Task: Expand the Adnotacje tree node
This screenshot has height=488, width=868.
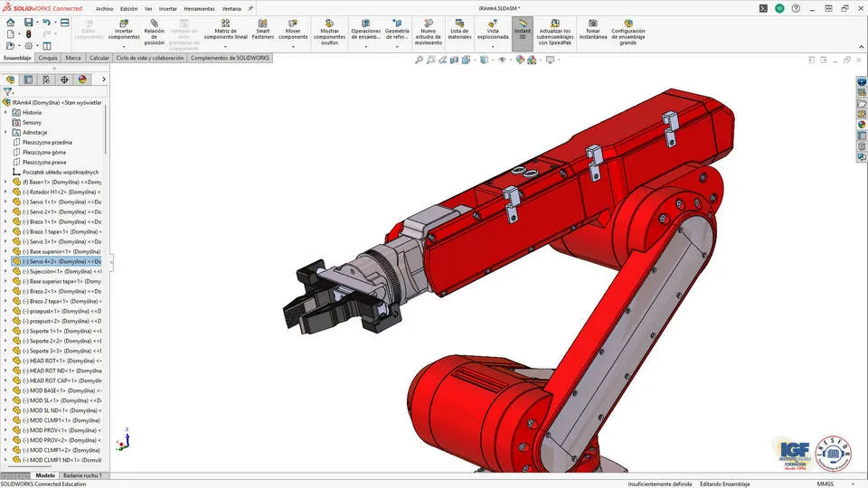Action: [5, 132]
